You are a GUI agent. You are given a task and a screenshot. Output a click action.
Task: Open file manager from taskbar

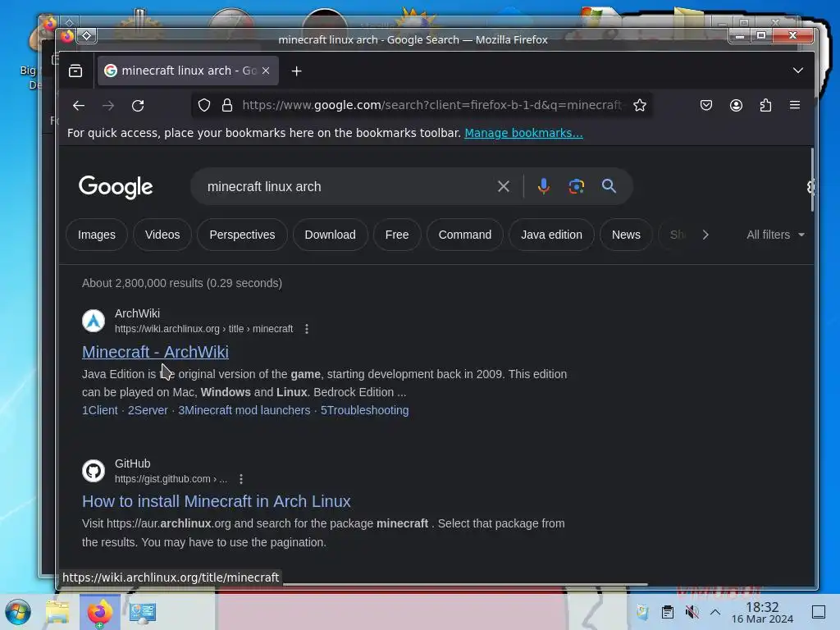(x=57, y=612)
